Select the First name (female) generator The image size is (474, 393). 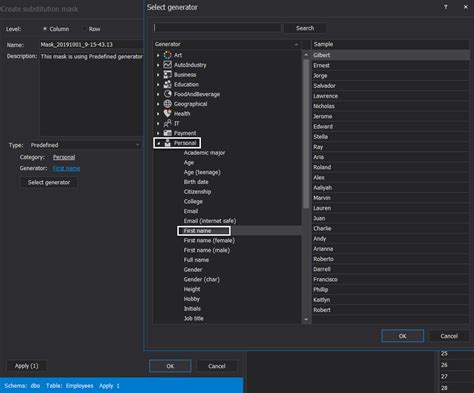tap(209, 240)
